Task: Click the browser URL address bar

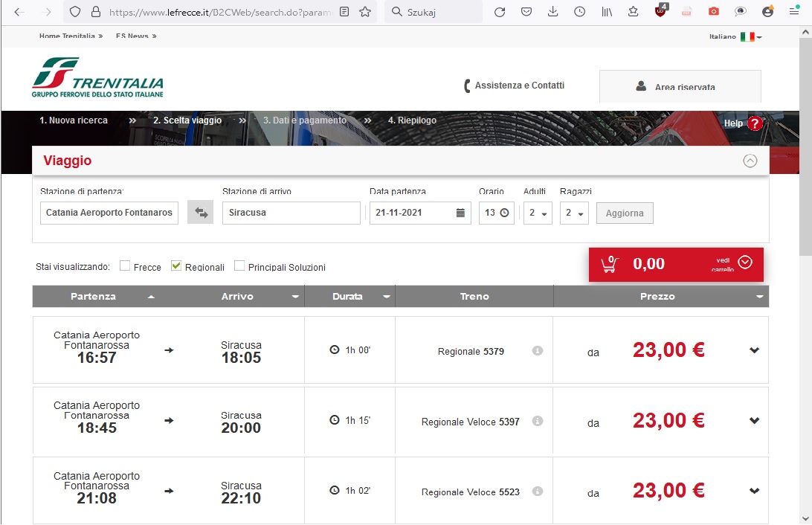Action: click(x=220, y=12)
